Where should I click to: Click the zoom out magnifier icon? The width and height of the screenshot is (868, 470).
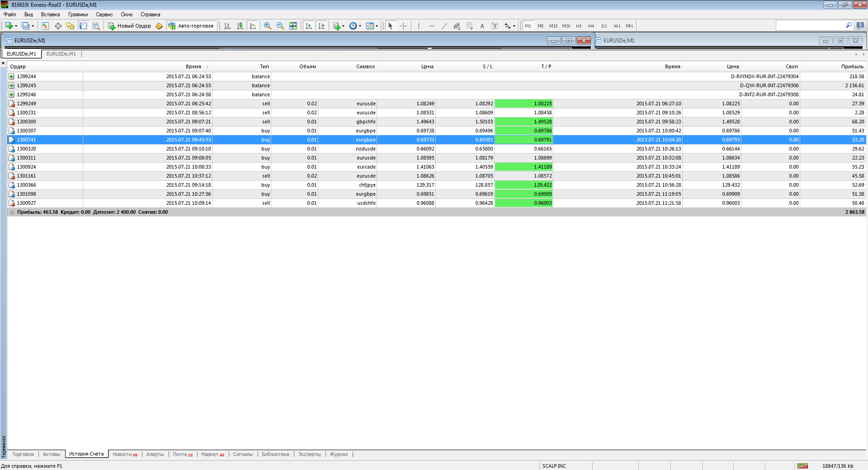coord(280,26)
